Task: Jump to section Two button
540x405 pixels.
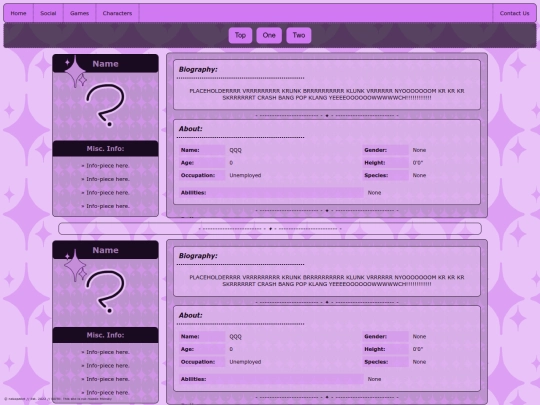Action: tap(299, 35)
